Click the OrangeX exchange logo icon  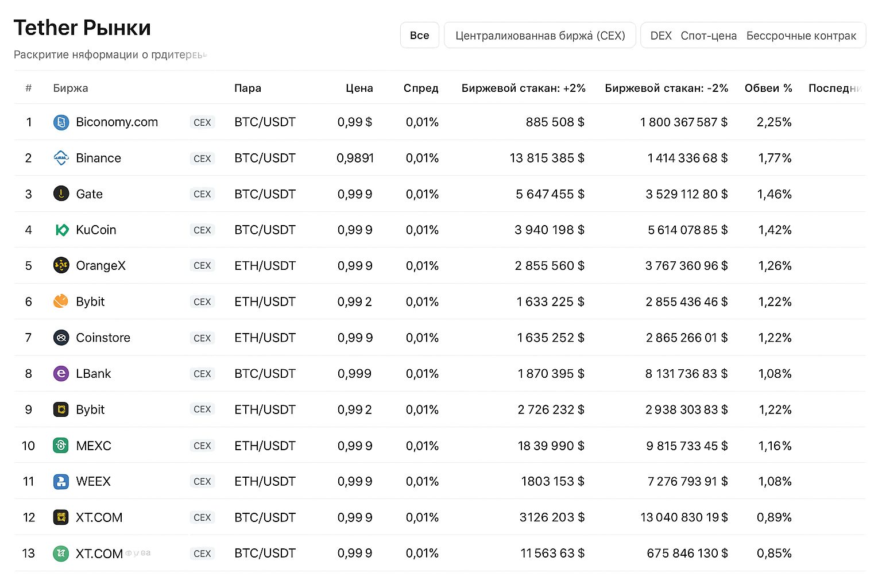click(61, 266)
